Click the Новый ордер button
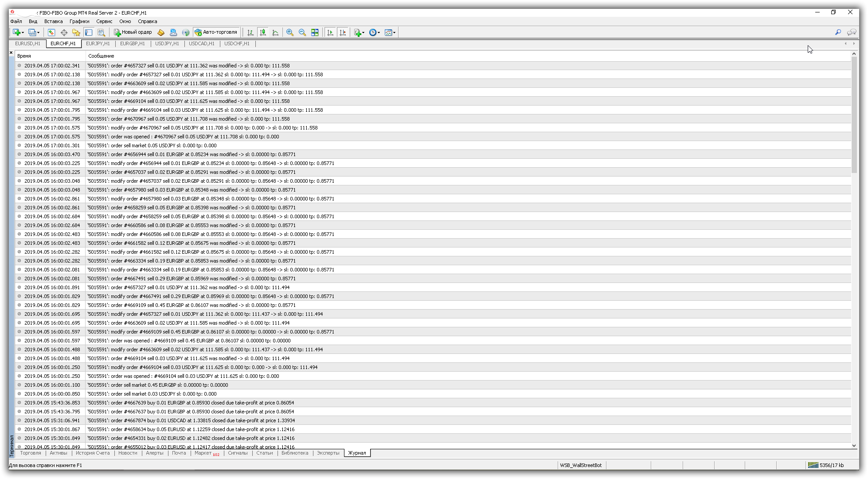This screenshot has height=479, width=868. click(133, 32)
